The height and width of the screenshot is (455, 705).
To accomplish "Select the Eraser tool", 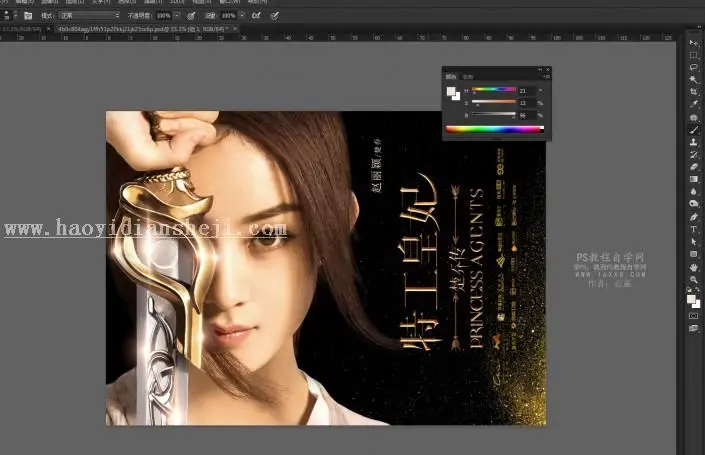I will pos(694,166).
